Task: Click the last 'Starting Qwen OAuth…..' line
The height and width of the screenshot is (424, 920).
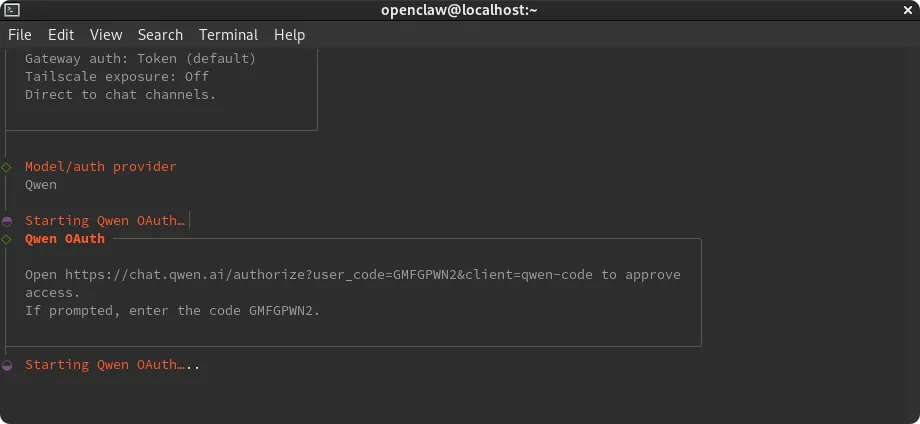Action: (112, 365)
